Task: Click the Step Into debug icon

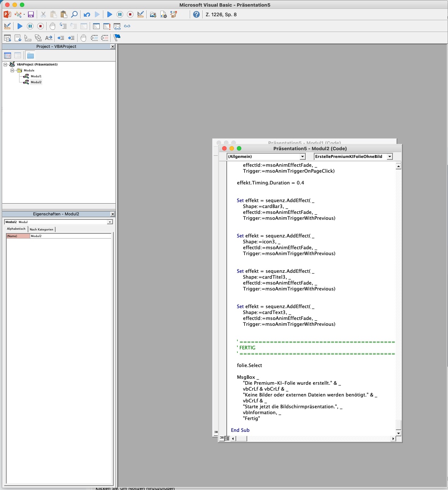Action: pyautogui.click(x=63, y=26)
